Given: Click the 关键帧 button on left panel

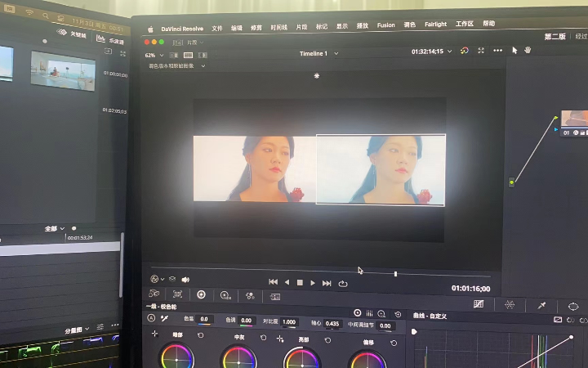Looking at the screenshot, I should pos(73,34).
